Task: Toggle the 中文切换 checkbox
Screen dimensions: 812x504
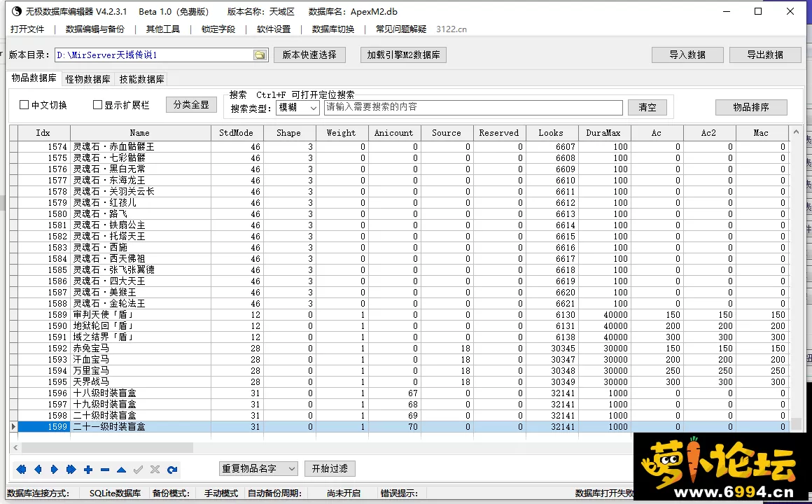Action: pos(24,104)
